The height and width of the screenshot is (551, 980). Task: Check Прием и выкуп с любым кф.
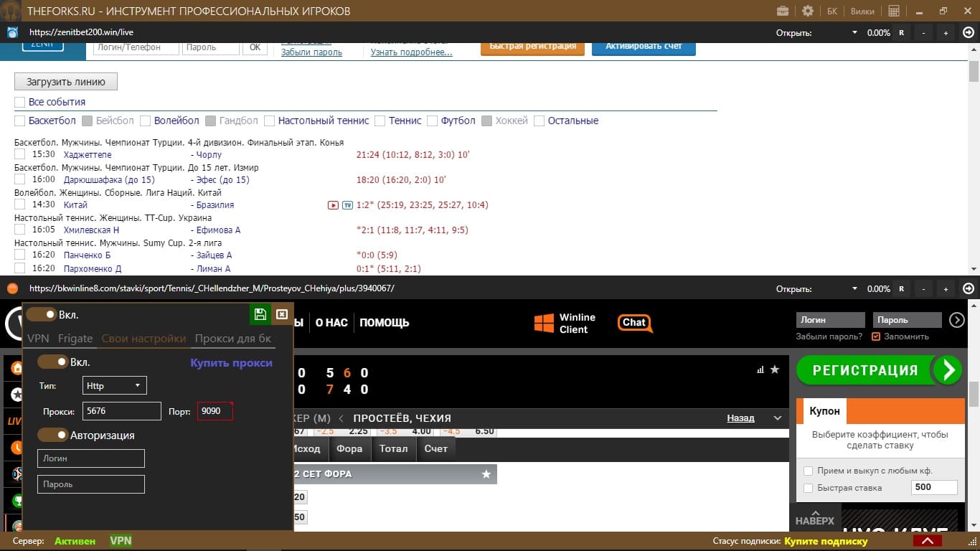coord(809,471)
